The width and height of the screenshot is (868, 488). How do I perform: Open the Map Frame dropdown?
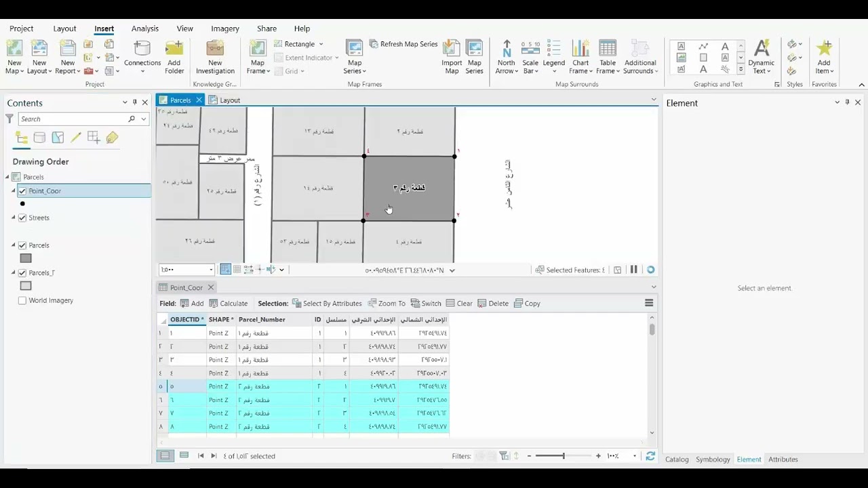click(258, 66)
